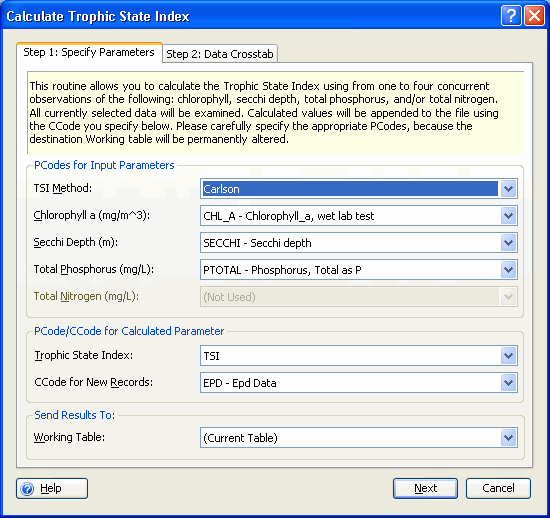
Task: Open the Working Table dropdown arrow
Action: [x=508, y=438]
